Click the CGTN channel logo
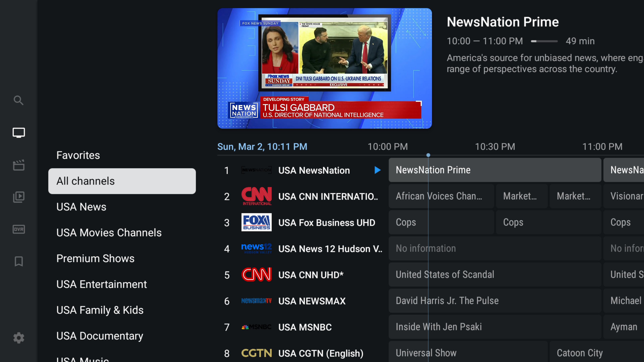The height and width of the screenshot is (362, 644). 256,353
